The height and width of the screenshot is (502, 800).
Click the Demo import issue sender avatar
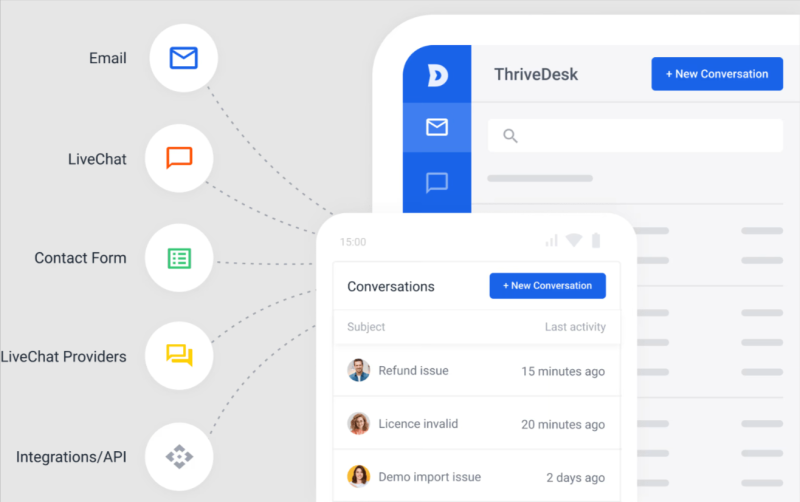click(359, 476)
